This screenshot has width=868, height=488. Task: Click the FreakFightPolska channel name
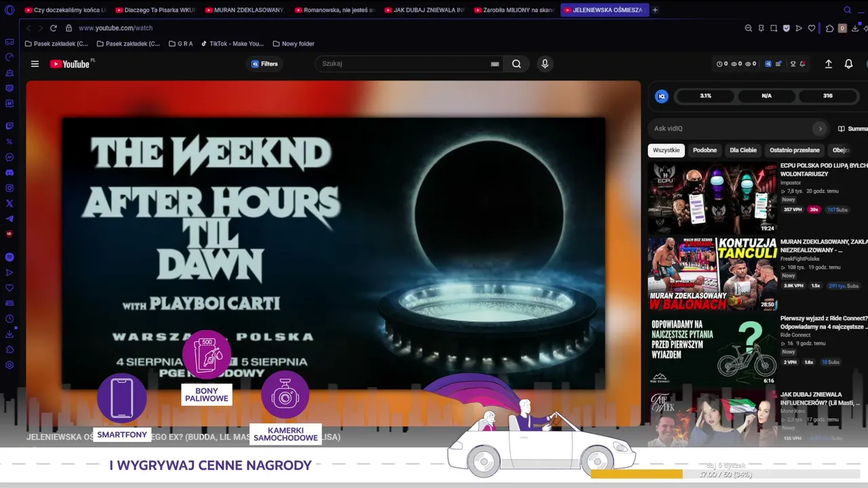click(x=800, y=259)
